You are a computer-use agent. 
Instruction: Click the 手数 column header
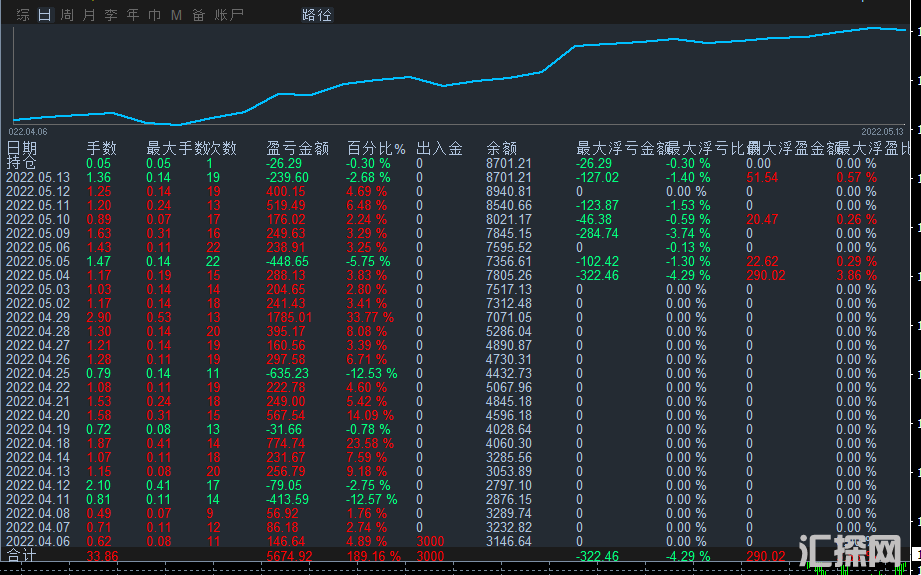(102, 148)
